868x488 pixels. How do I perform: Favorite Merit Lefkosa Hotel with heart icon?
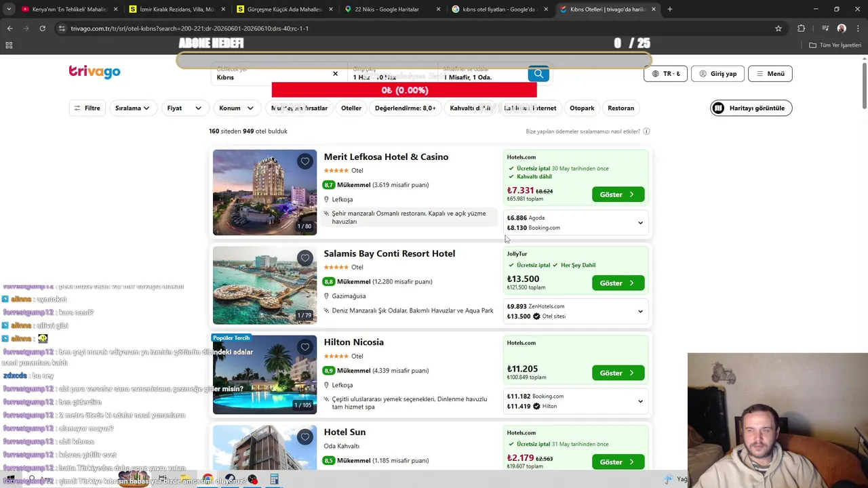[305, 161]
